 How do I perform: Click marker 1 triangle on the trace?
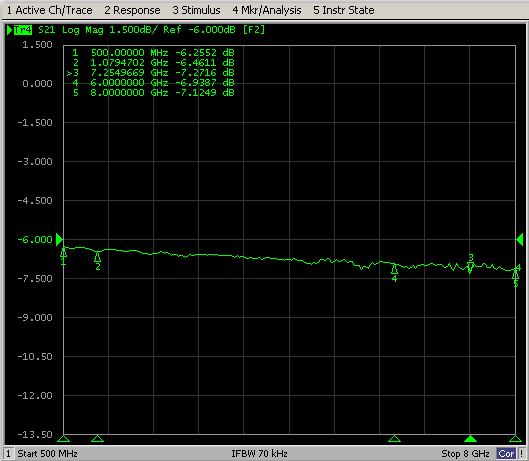click(x=63, y=253)
